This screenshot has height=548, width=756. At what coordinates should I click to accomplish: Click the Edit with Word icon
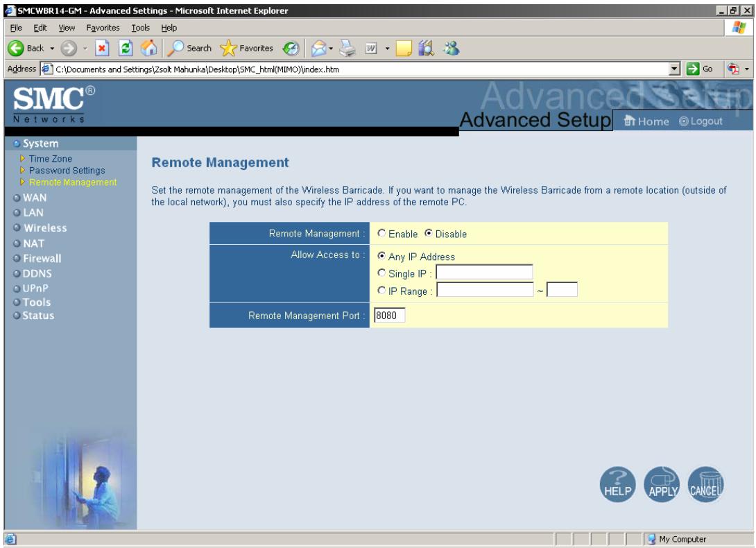(371, 49)
